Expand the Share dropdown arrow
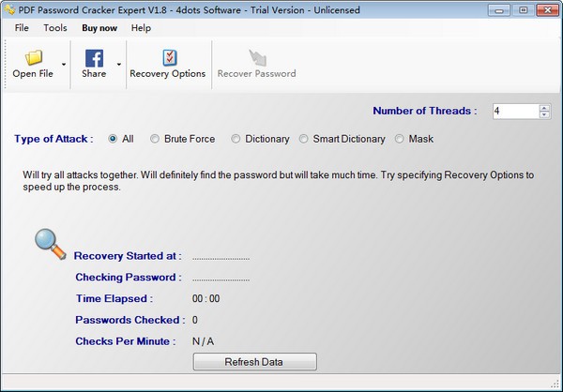Image resolution: width=563 pixels, height=392 pixels. (118, 65)
